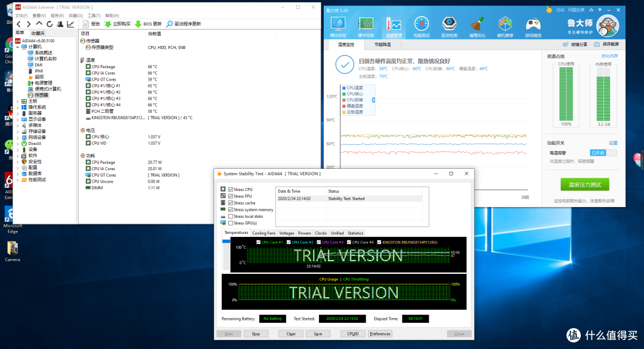This screenshot has width=644, height=349.
Task: Switch to 收藏夹 favorites tab
Action: coord(38,33)
